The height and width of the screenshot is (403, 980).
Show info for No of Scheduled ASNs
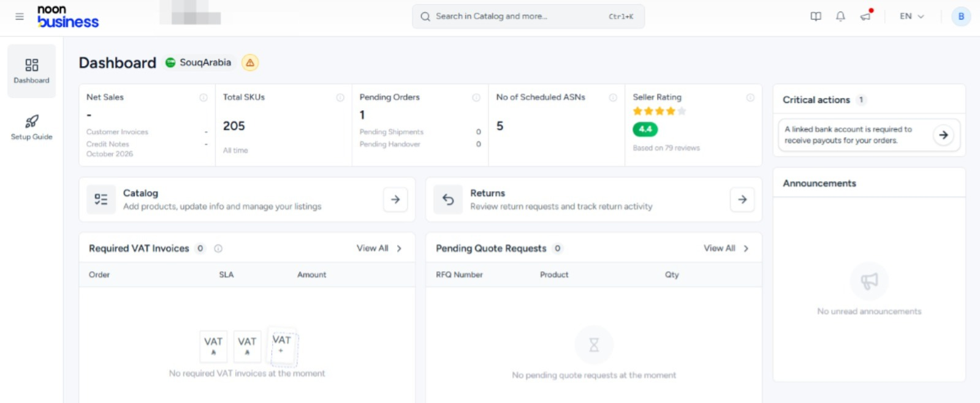click(613, 97)
